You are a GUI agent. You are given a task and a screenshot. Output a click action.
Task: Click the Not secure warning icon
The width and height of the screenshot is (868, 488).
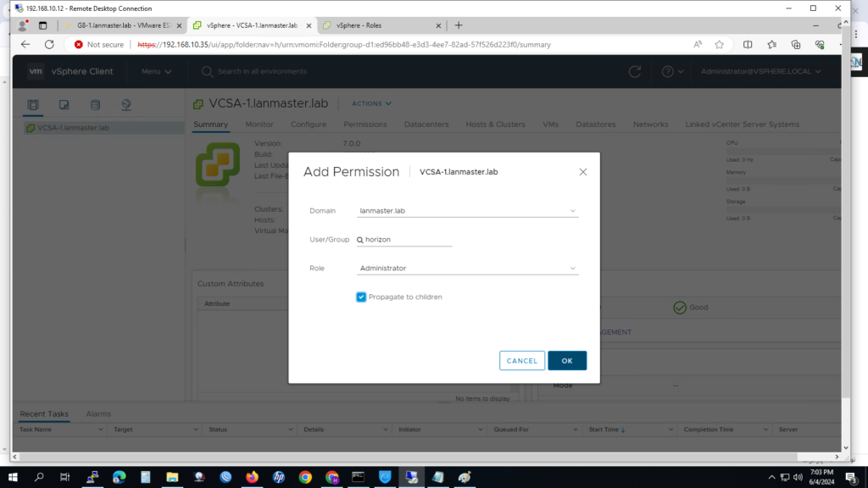coord(79,44)
